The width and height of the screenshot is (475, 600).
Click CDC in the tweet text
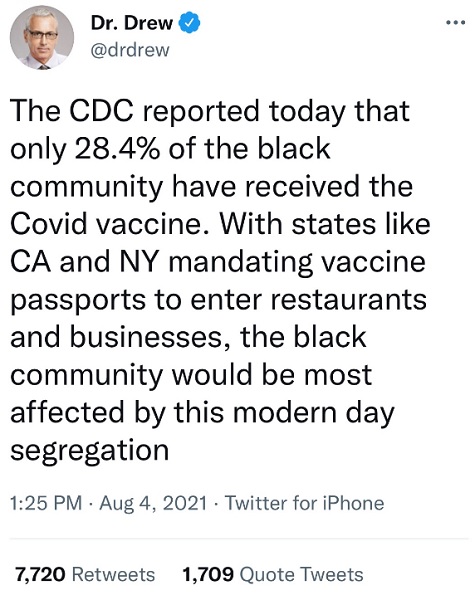[x=101, y=111]
